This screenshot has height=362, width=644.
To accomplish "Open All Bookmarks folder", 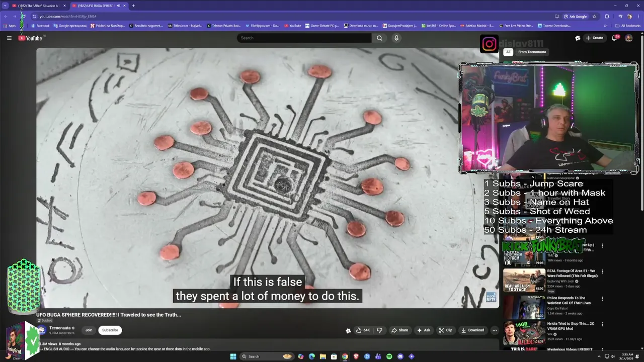I will pos(628,26).
